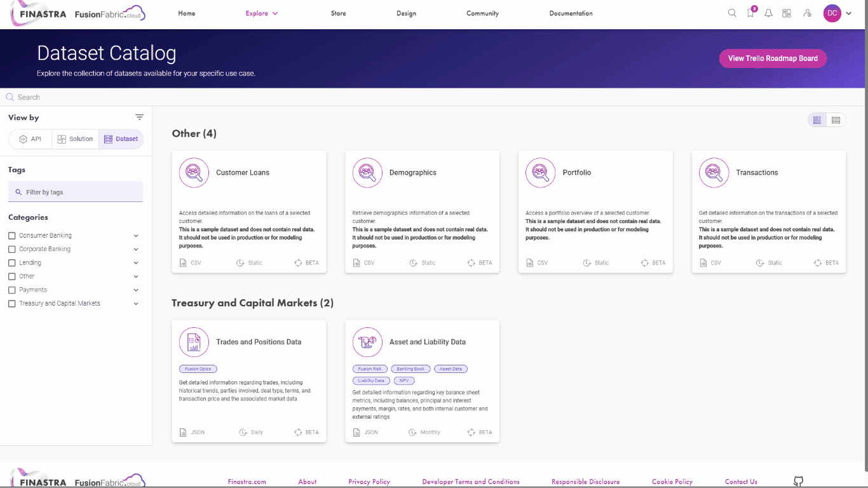The image size is (868, 488).
Task: Open the Store menu item
Action: (339, 13)
